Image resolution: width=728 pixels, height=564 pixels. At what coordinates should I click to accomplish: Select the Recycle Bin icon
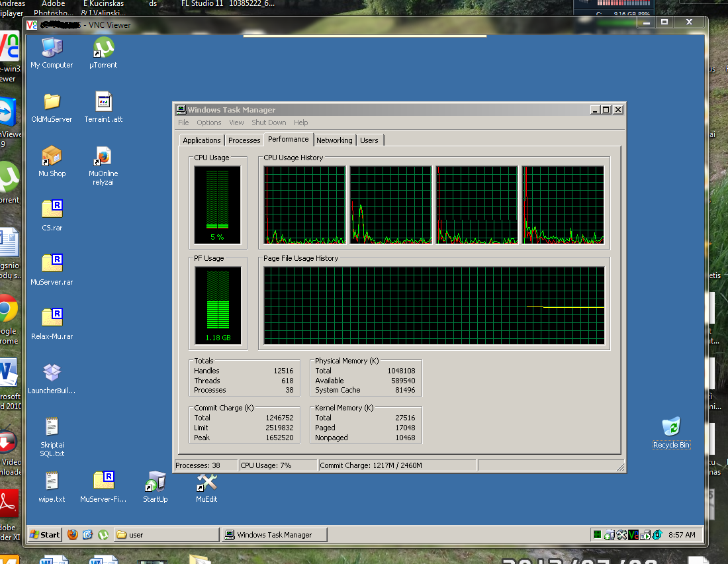671,433
